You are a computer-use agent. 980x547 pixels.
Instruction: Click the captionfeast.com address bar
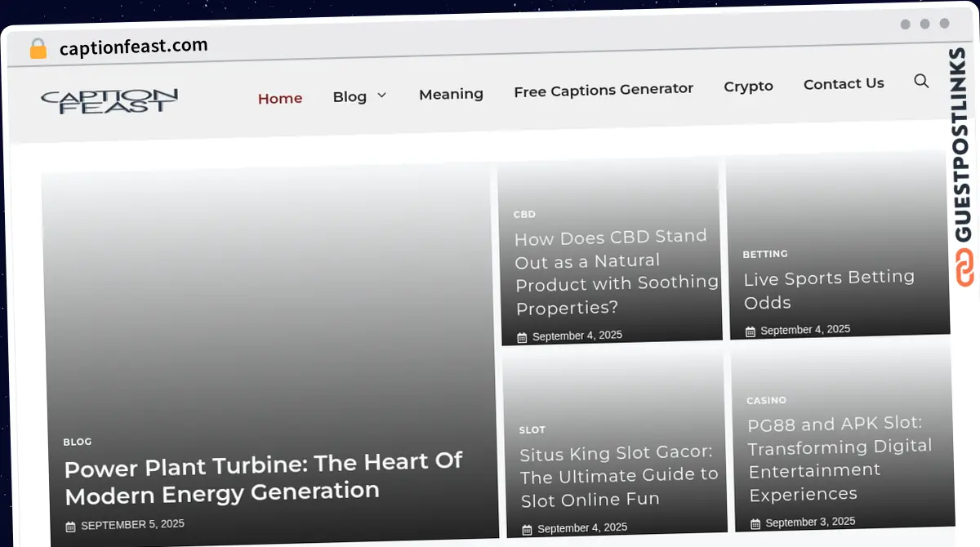click(x=132, y=46)
